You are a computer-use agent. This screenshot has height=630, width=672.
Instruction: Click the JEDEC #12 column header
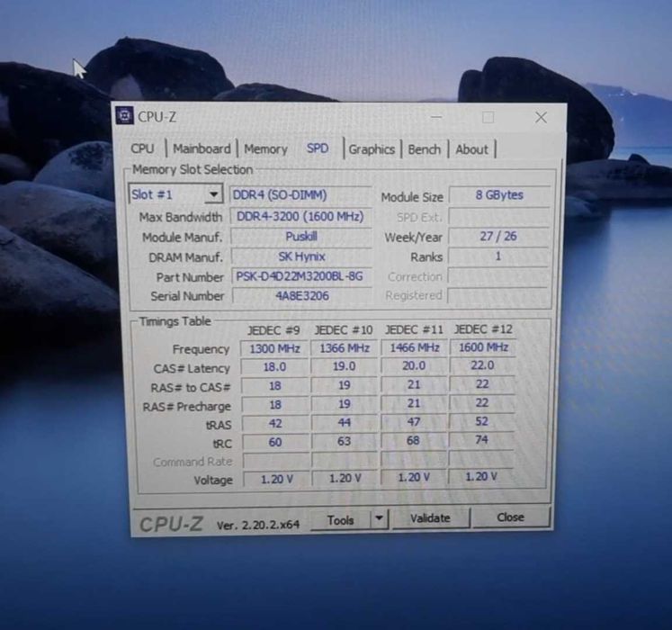pyautogui.click(x=483, y=328)
